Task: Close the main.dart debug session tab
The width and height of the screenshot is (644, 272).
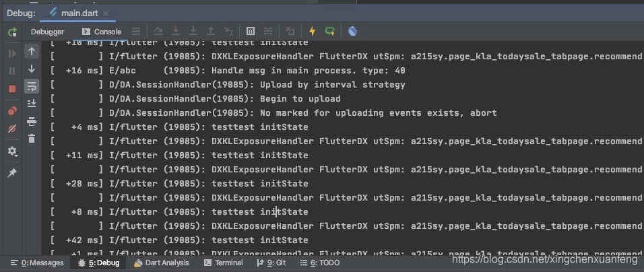Action: (106, 13)
